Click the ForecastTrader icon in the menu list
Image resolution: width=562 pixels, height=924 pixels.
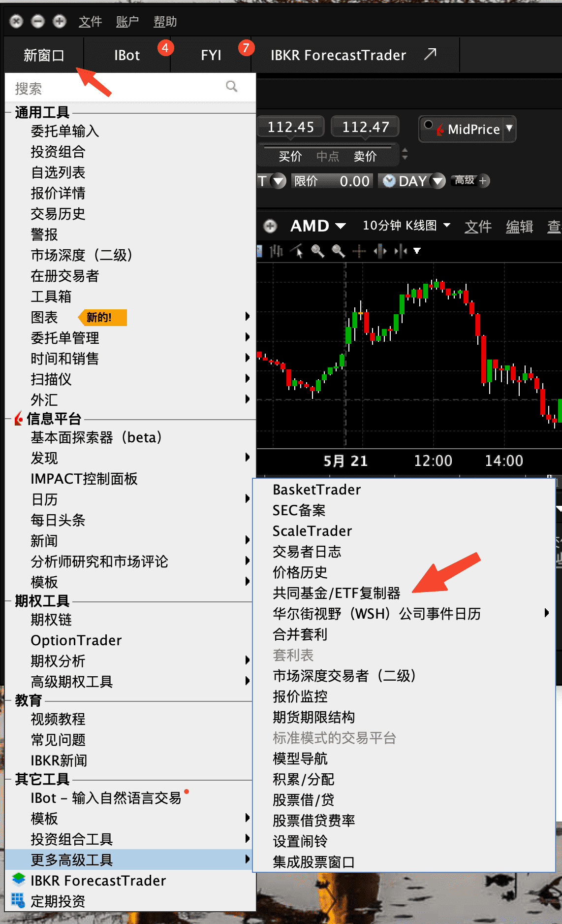pyautogui.click(x=19, y=880)
